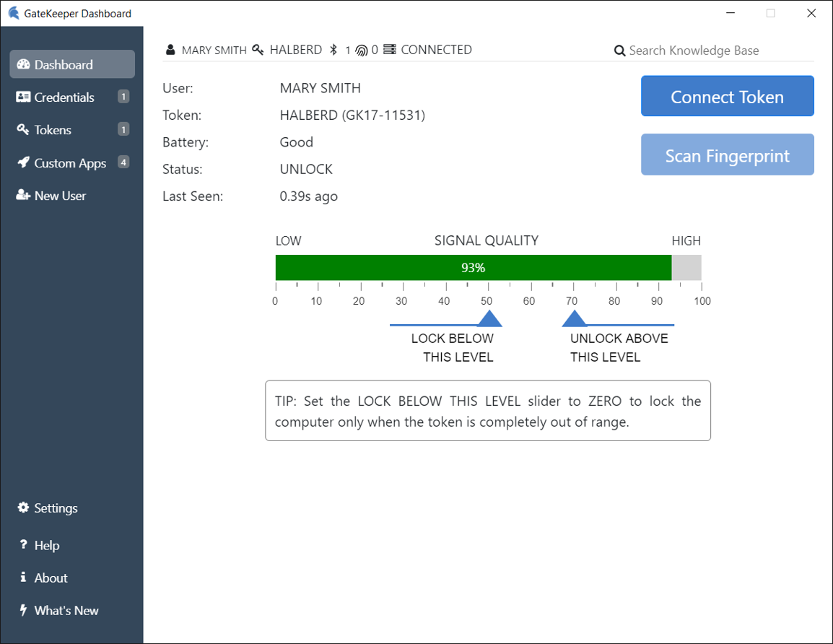
Task: Click the HALBERD token name in status bar
Action: [295, 49]
